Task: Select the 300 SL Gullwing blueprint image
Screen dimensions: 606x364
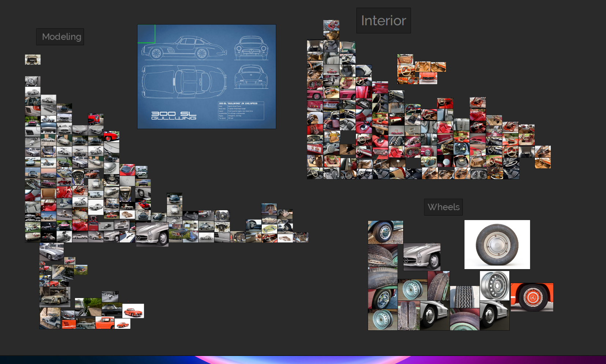Action: point(207,77)
